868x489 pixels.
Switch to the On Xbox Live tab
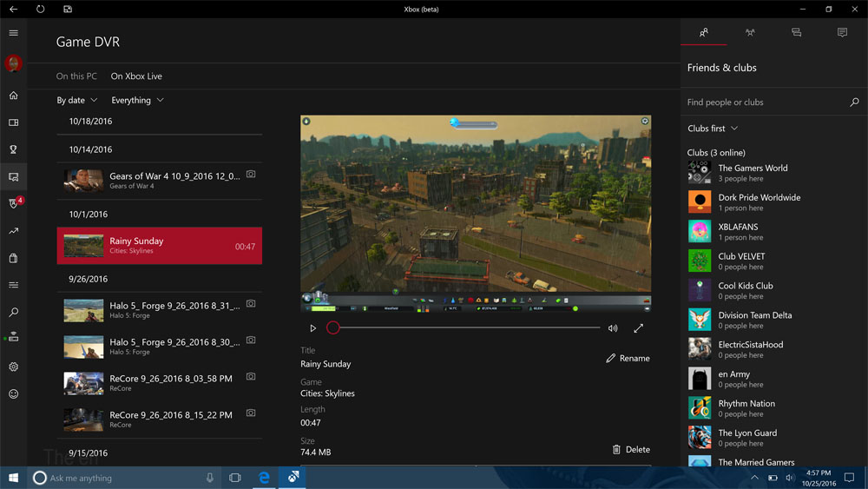pyautogui.click(x=136, y=76)
